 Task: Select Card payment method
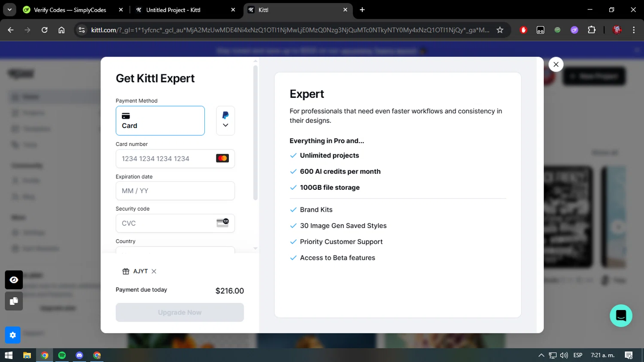(x=160, y=121)
